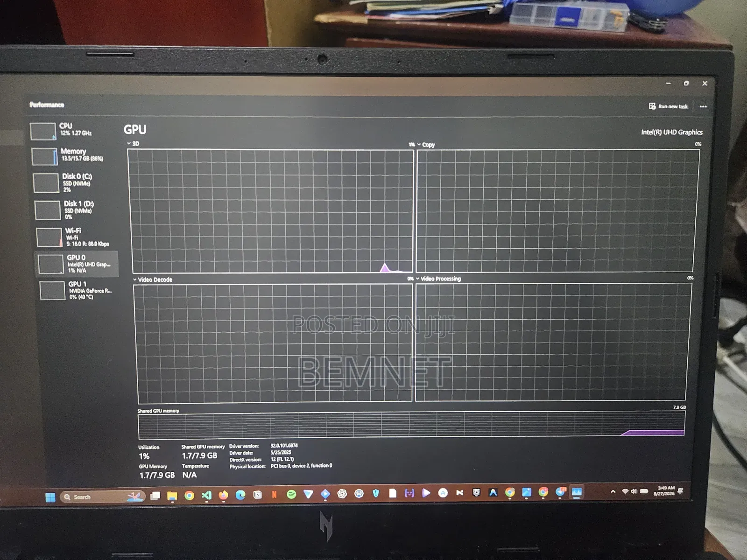Open the purple curly-braces app icon
The image size is (747, 560).
(x=409, y=493)
